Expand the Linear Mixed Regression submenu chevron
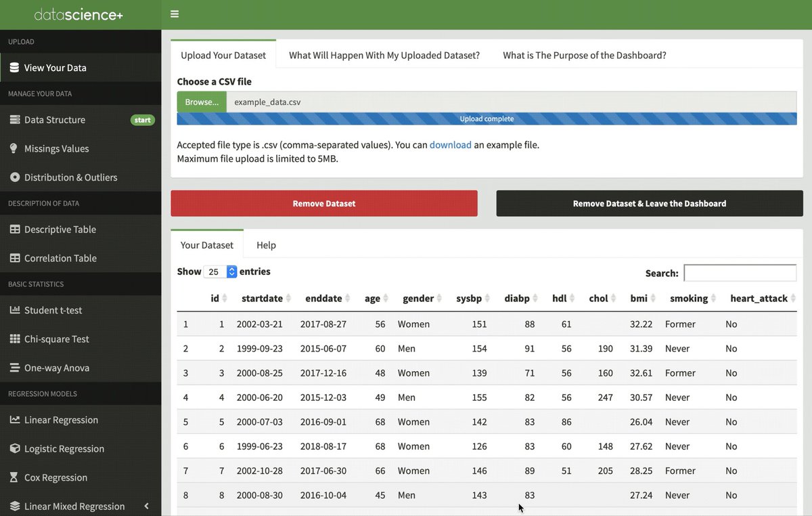The width and height of the screenshot is (812, 516). pos(147,507)
